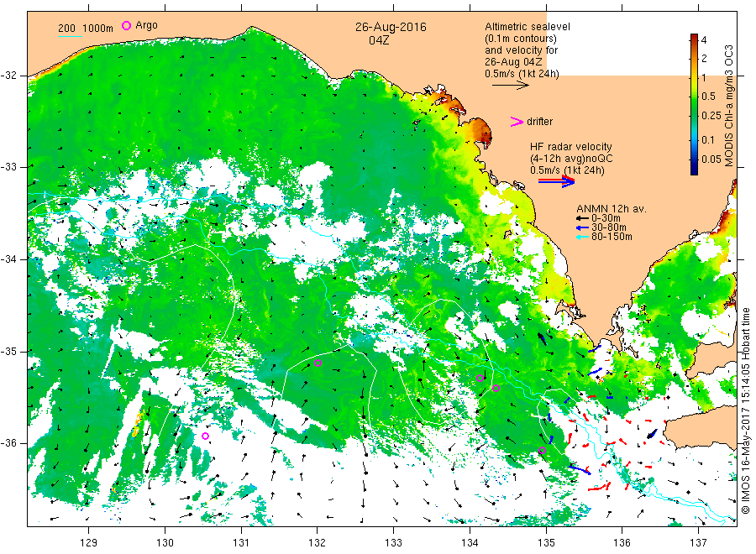Click the black altimetric velocity scale arrow
The height and width of the screenshot is (554, 756).
[x=511, y=86]
